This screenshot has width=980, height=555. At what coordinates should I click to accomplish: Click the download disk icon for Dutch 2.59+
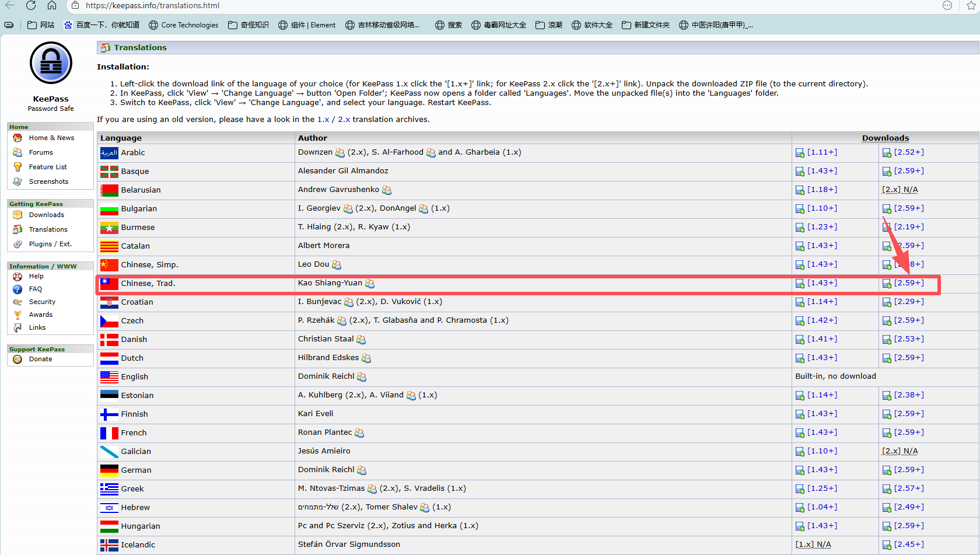point(887,358)
